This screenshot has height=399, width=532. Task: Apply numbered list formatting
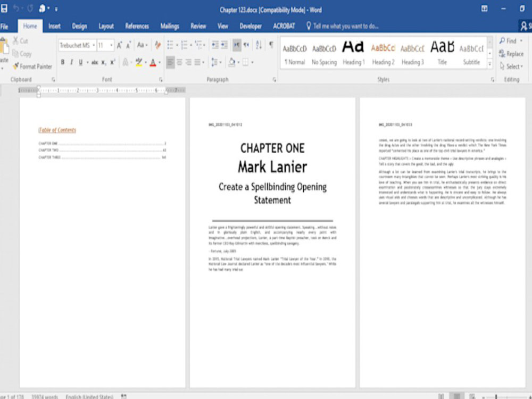pyautogui.click(x=185, y=45)
